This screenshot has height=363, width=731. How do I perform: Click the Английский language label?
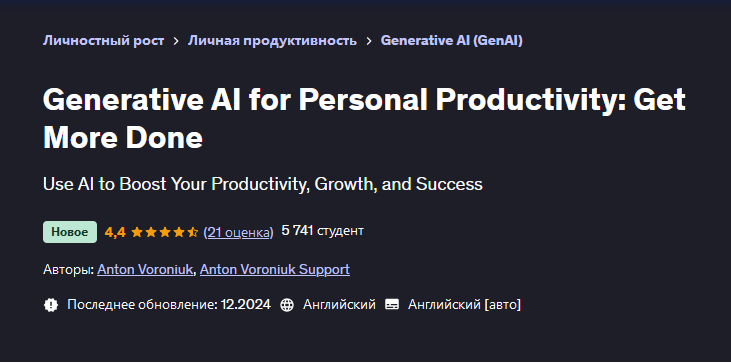(339, 305)
